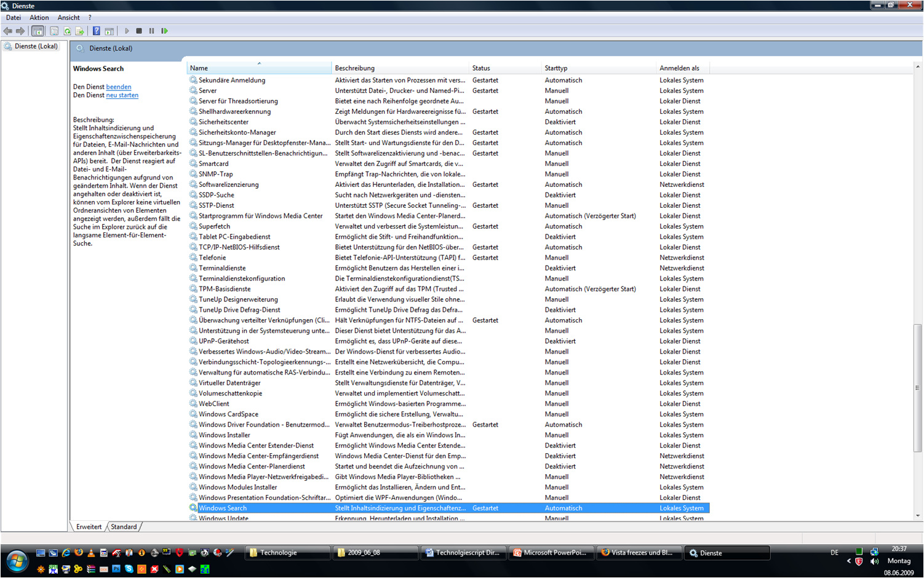This screenshot has width=924, height=578.
Task: Open the ? help menu
Action: point(90,17)
